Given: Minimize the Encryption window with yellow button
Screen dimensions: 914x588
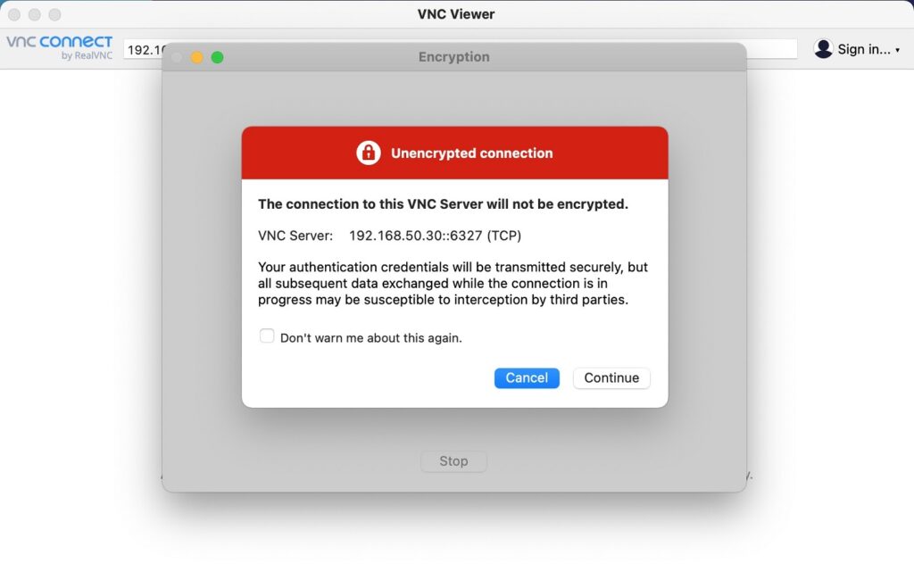Looking at the screenshot, I should point(197,57).
